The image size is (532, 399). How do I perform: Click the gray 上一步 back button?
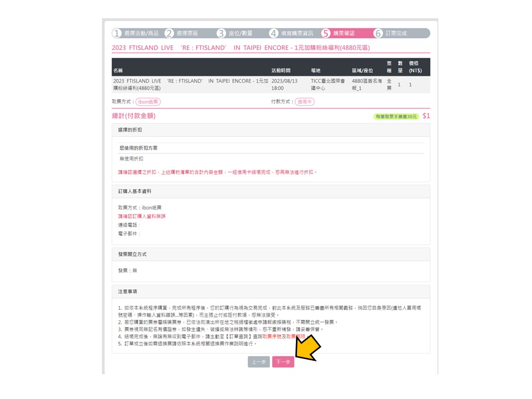(x=259, y=362)
